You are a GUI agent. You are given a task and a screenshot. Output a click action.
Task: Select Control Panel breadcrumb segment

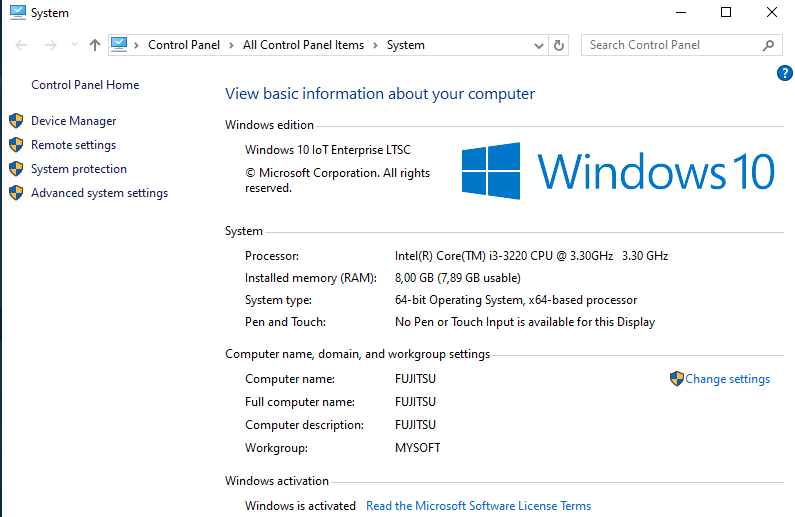coord(185,45)
